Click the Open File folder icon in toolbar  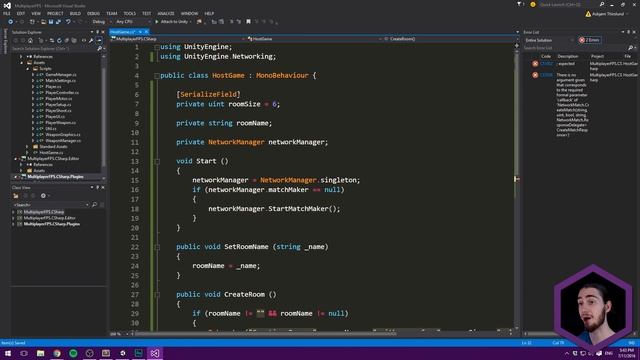(x=43, y=22)
